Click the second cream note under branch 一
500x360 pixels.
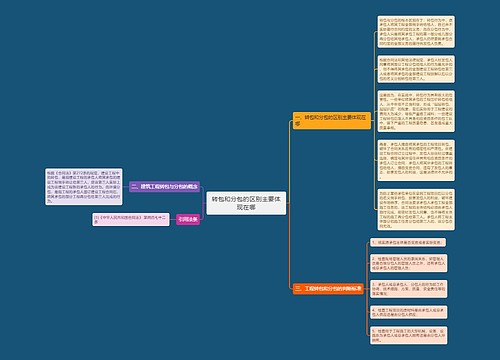[x=416, y=69]
